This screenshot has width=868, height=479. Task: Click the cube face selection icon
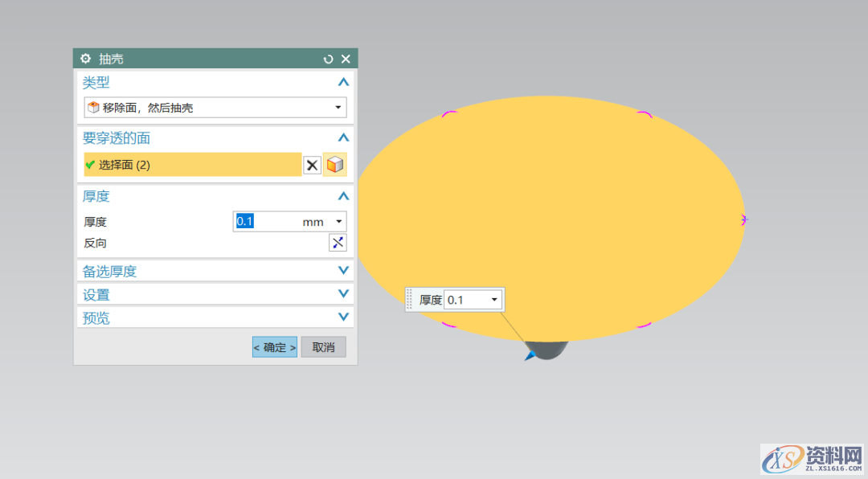pos(335,165)
